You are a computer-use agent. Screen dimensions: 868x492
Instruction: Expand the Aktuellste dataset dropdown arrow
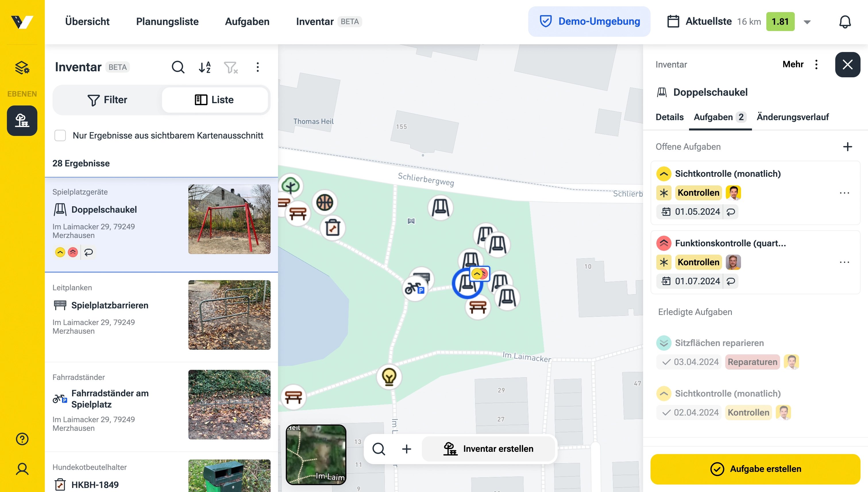(807, 22)
